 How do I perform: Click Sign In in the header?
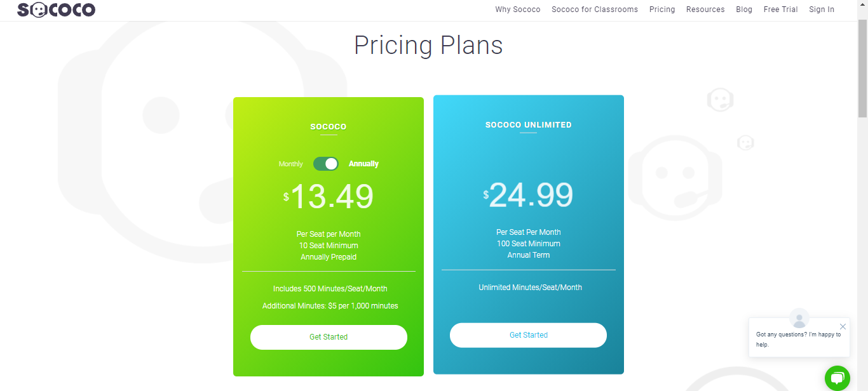[x=822, y=10]
